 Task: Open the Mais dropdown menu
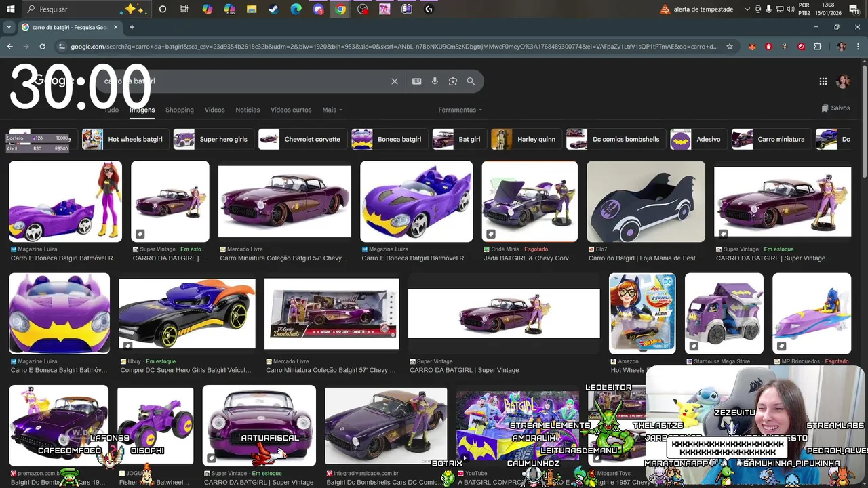tap(332, 110)
